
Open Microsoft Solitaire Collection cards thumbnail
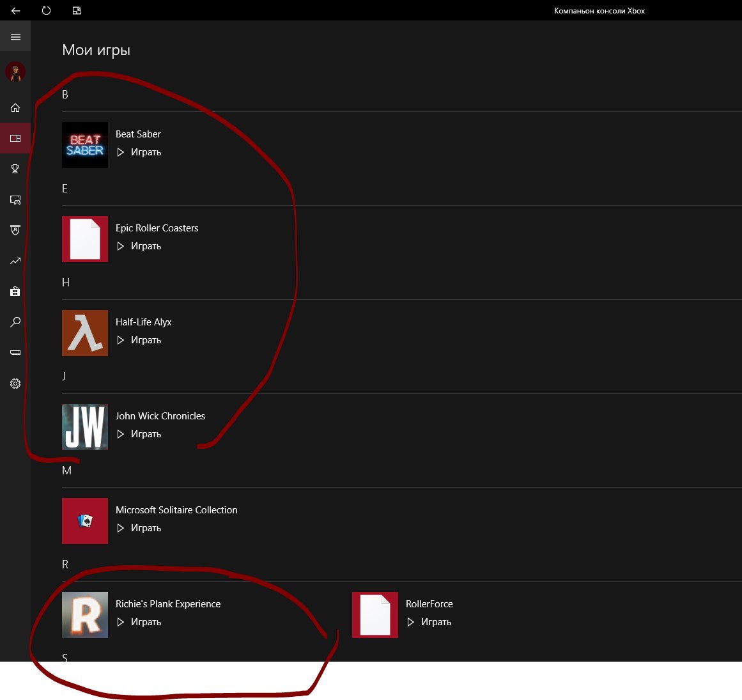(x=85, y=520)
